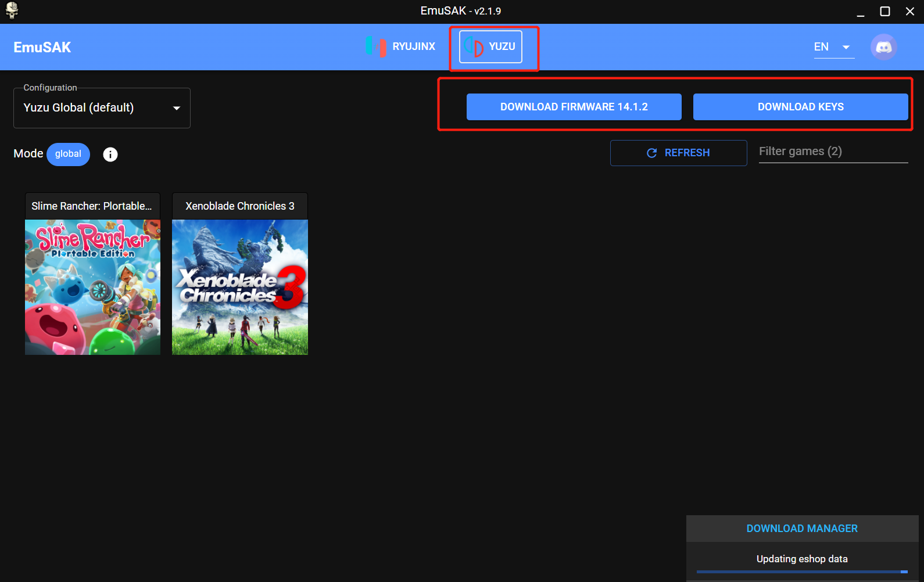Image resolution: width=924 pixels, height=582 pixels.
Task: Download Firmware 14.1.2
Action: point(574,107)
